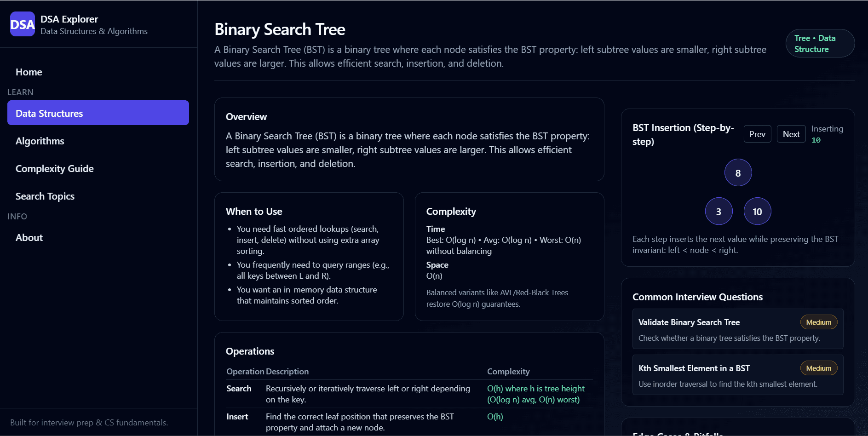
Task: Go to Algorithms section
Action: pyautogui.click(x=40, y=141)
